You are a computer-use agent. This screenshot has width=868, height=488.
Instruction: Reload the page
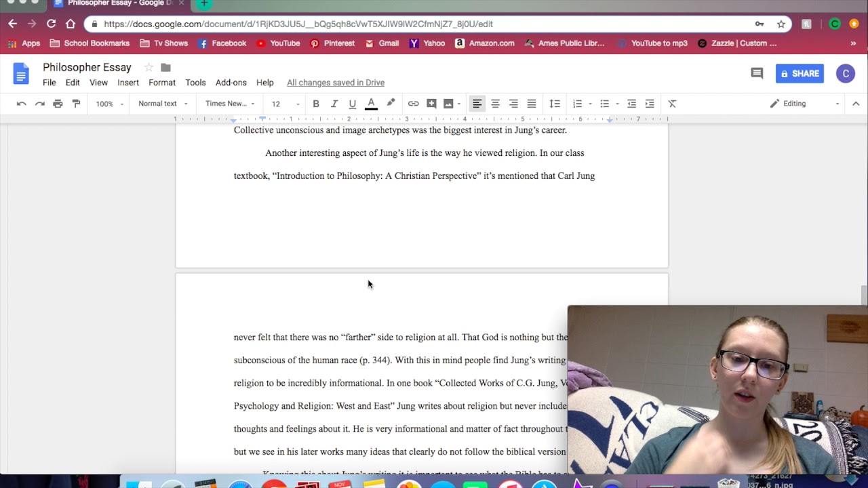[51, 24]
